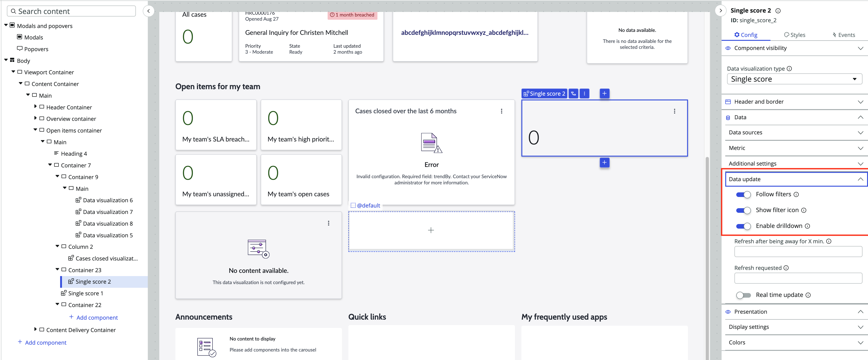This screenshot has width=868, height=360.
Task: Expand the Header Container tree node
Action: pyautogui.click(x=35, y=107)
